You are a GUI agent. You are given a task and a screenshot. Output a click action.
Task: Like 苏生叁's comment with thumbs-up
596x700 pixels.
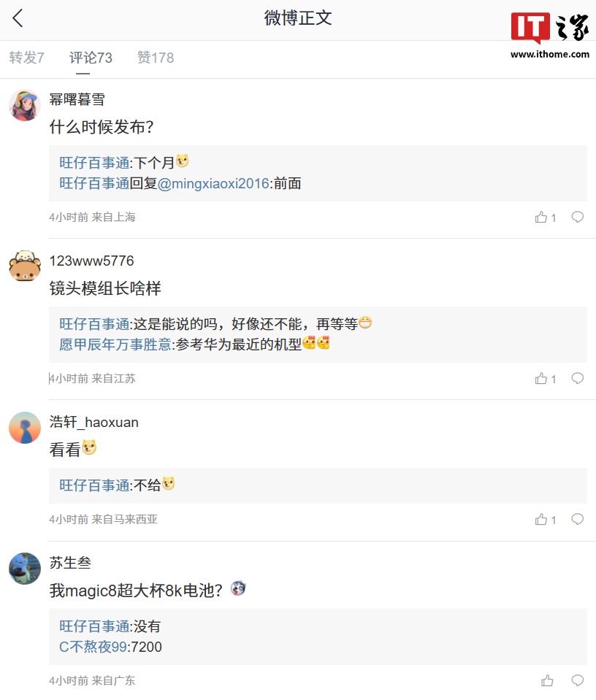click(547, 681)
